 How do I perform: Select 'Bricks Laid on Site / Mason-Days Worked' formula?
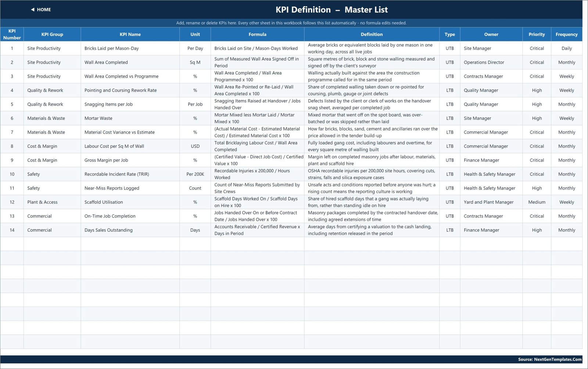(257, 48)
